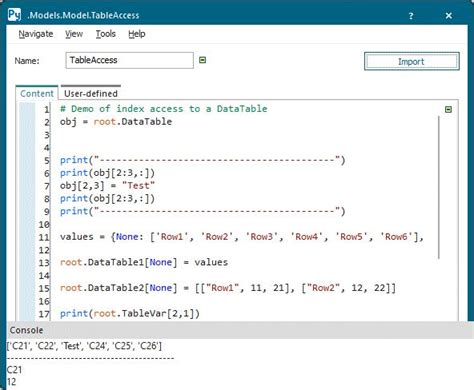Switch to the Content tab
This screenshot has height=390, width=474.
pos(37,93)
